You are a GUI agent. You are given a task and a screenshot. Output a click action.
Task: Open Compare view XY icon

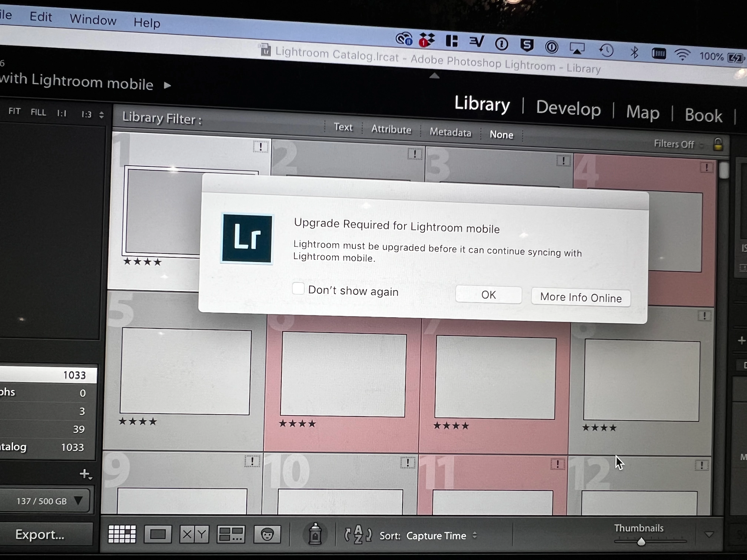194,534
